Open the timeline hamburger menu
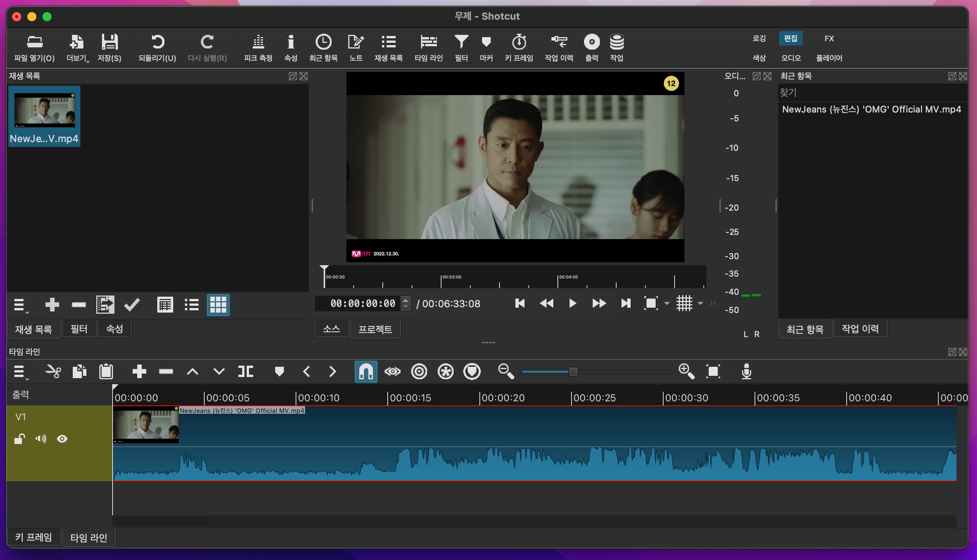This screenshot has width=977, height=560. point(20,372)
